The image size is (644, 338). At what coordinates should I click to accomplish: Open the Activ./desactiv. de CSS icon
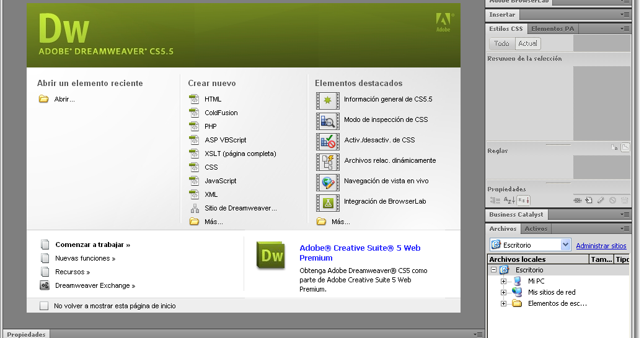click(x=328, y=142)
